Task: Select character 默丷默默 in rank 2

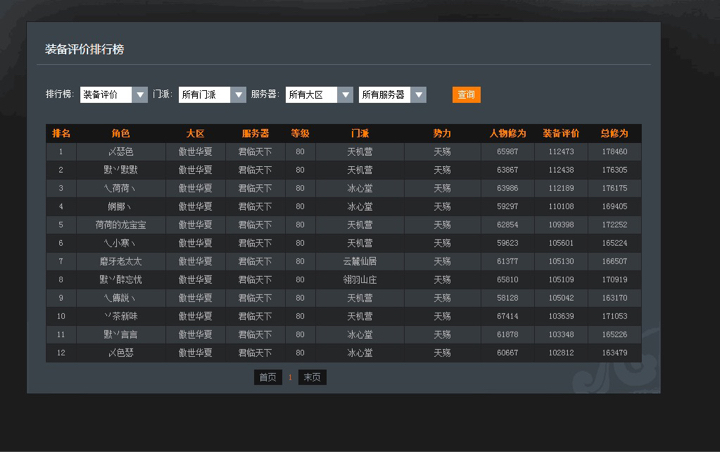Action: (121, 170)
